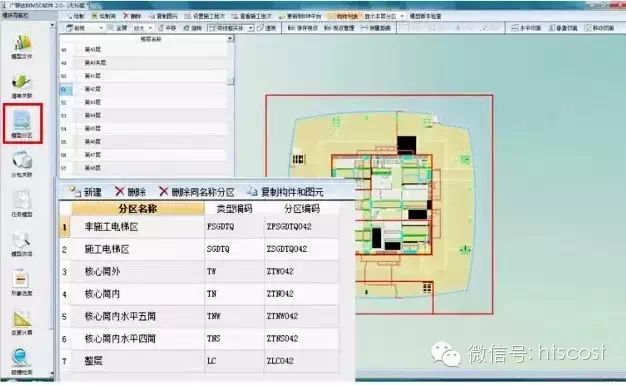Viewport: 626px width, 385px height.
Task: Click the red X 删除 in top toolbar
Action: pyautogui.click(x=132, y=16)
